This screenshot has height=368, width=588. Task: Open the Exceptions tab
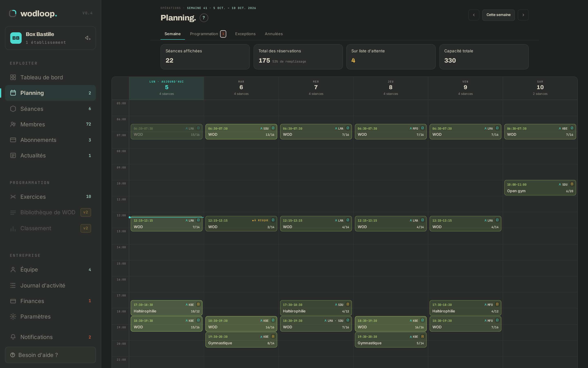pos(245,34)
